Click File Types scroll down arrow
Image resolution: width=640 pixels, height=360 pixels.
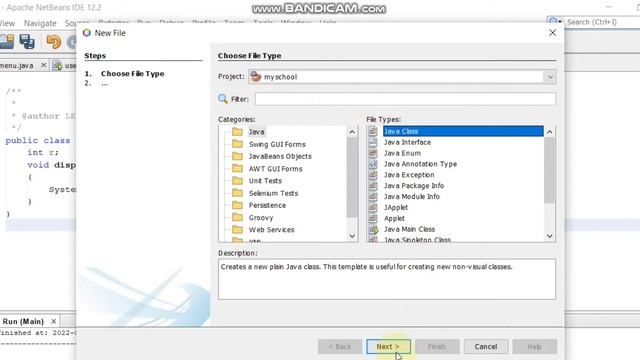tap(549, 236)
